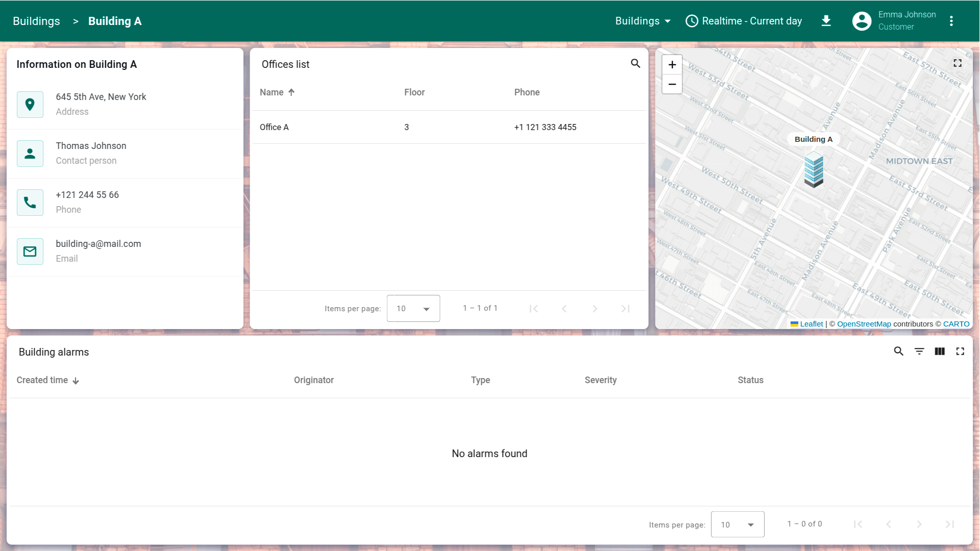
Task: Search the Offices list
Action: 635,63
